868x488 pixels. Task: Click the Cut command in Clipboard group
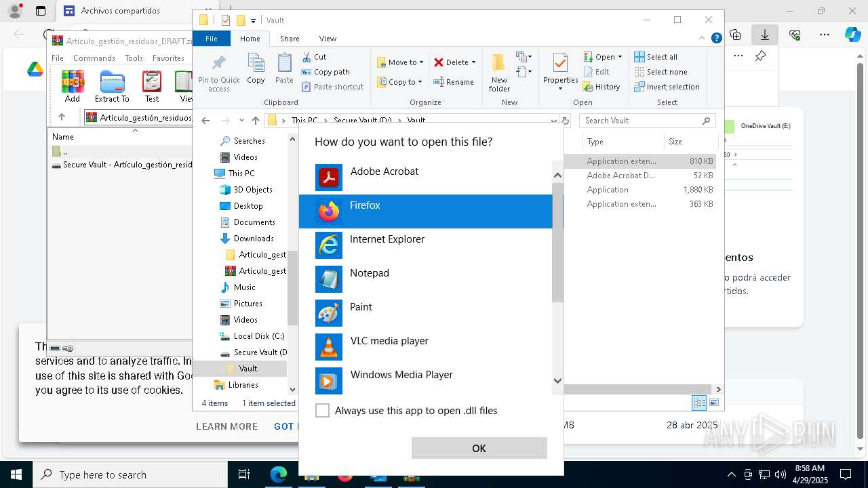(314, 57)
